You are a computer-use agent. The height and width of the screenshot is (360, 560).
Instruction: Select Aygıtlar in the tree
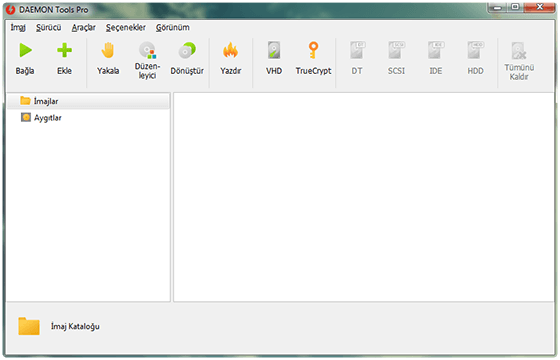[x=88, y=118]
